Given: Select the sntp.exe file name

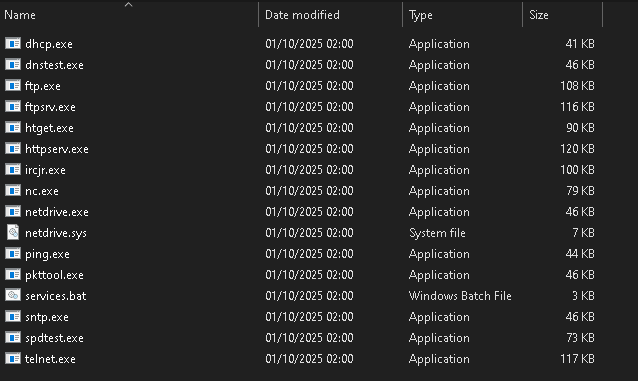Looking at the screenshot, I should (x=47, y=317).
